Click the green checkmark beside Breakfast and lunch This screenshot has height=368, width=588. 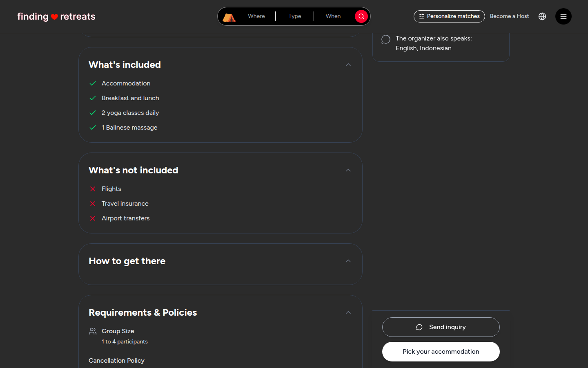click(x=93, y=98)
